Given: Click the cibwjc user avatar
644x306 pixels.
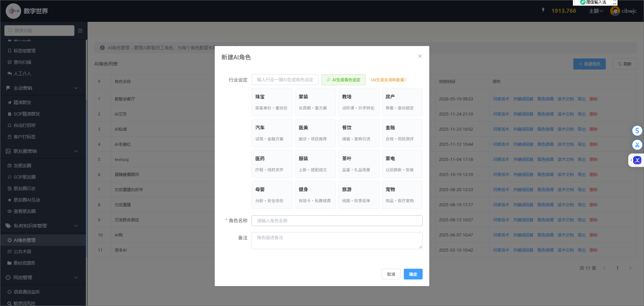Looking at the screenshot, I should coord(615,11).
